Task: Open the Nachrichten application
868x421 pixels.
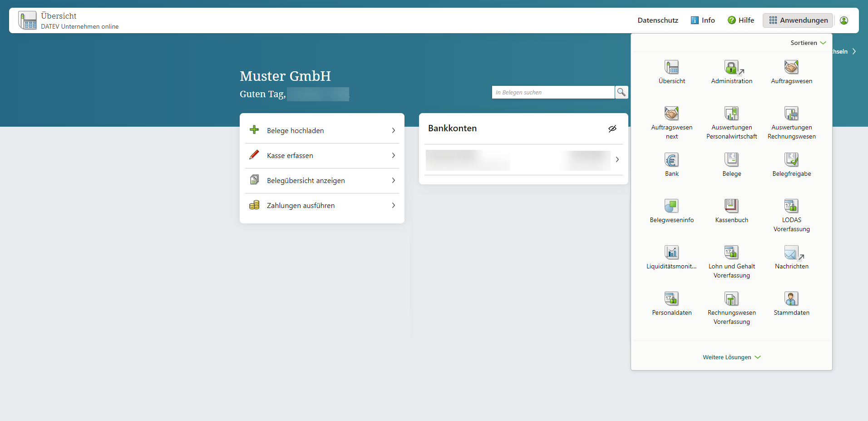Action: click(x=791, y=257)
